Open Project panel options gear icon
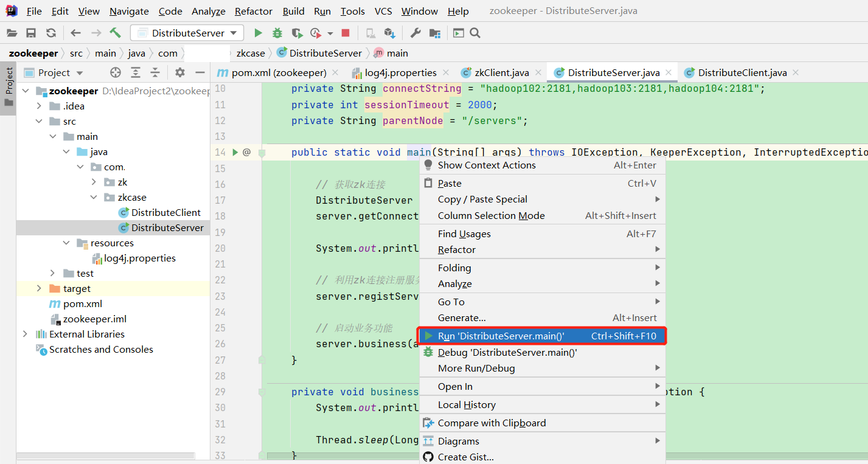The image size is (868, 464). [179, 72]
